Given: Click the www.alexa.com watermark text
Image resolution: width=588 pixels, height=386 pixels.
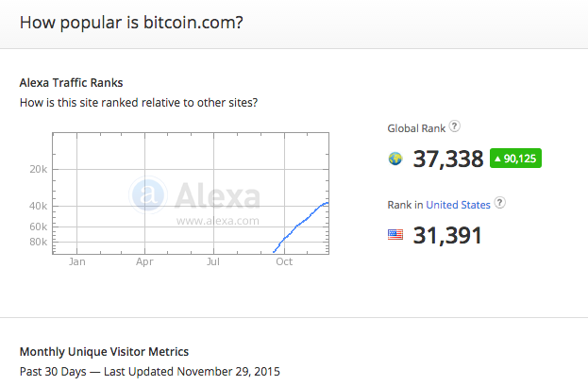Looking at the screenshot, I should [x=217, y=221].
